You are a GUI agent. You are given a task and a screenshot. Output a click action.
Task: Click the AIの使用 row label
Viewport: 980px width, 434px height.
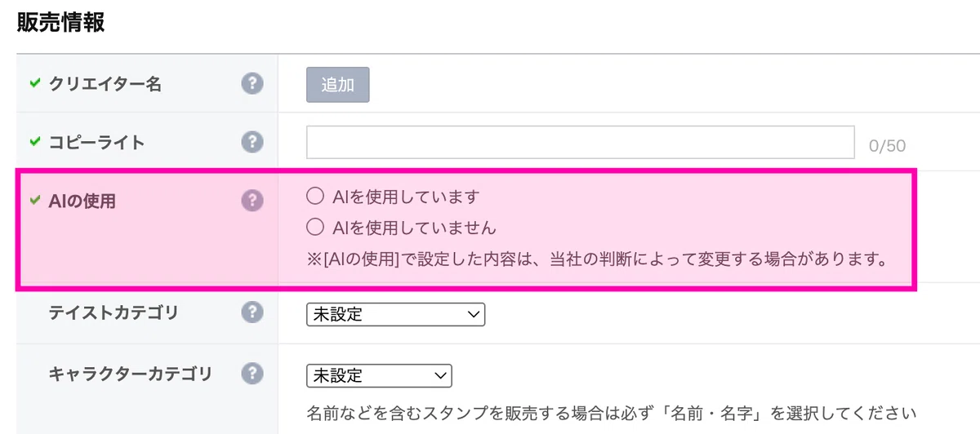click(82, 201)
